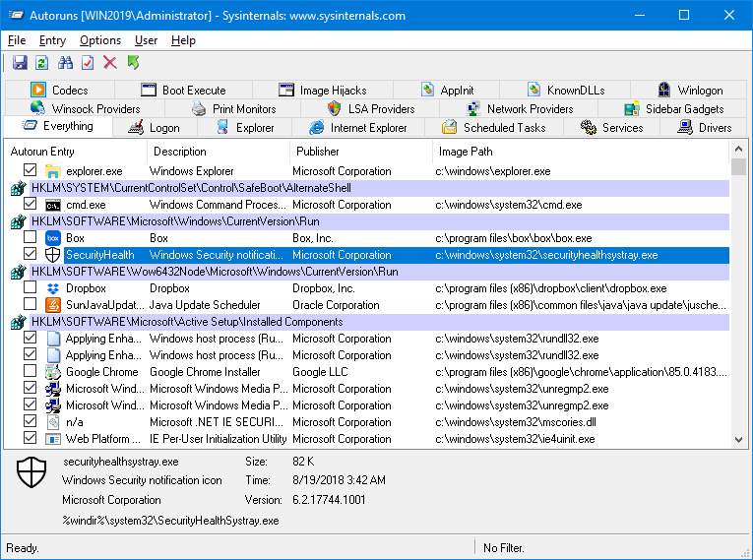Click the Java Update Scheduler icon
The height and width of the screenshot is (560, 753).
(x=53, y=305)
